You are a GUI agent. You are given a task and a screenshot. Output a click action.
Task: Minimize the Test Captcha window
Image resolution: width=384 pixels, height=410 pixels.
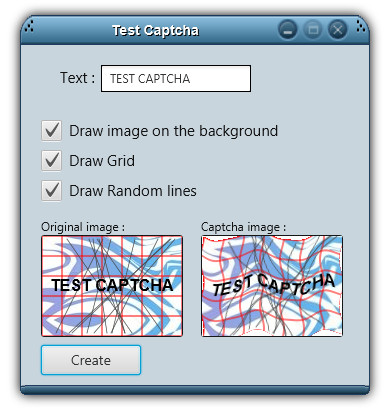pos(288,30)
